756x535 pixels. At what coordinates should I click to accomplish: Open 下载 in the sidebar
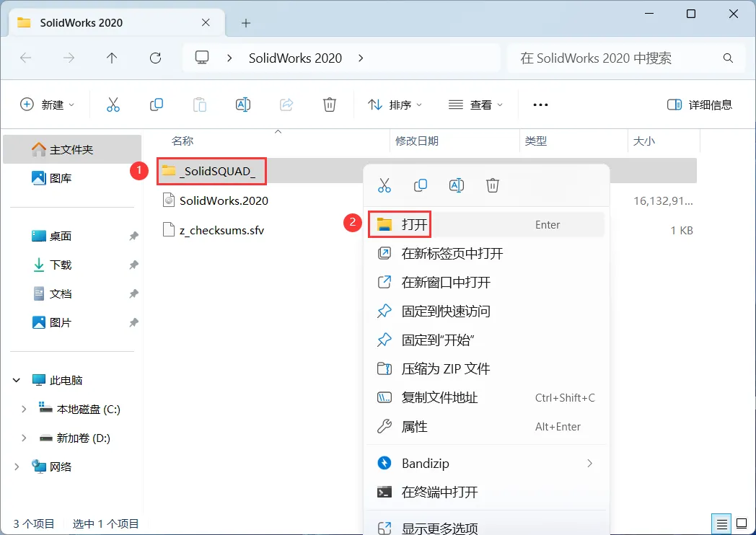pyautogui.click(x=72, y=265)
